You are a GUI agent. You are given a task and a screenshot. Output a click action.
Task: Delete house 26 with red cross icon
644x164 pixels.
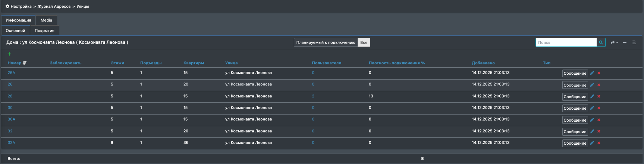point(599,85)
